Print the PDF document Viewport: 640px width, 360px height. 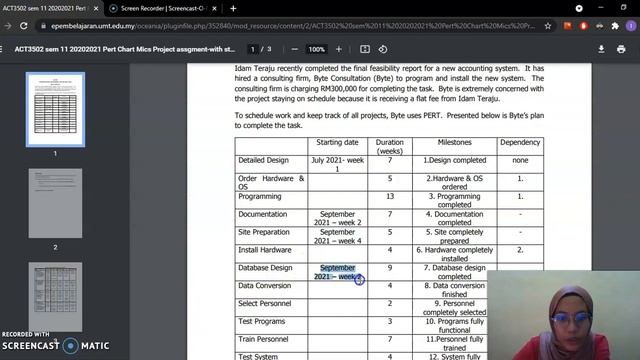click(621, 49)
